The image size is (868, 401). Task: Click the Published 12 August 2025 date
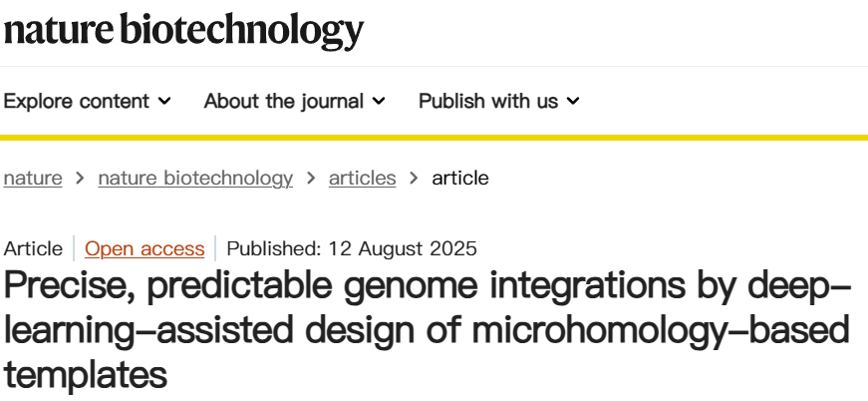(x=352, y=248)
